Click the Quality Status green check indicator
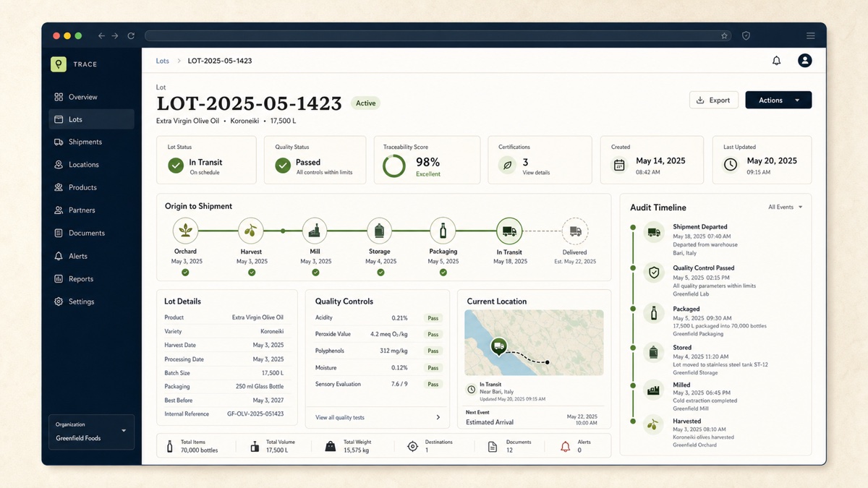Screen dimensions: 868x488 [x=283, y=166]
